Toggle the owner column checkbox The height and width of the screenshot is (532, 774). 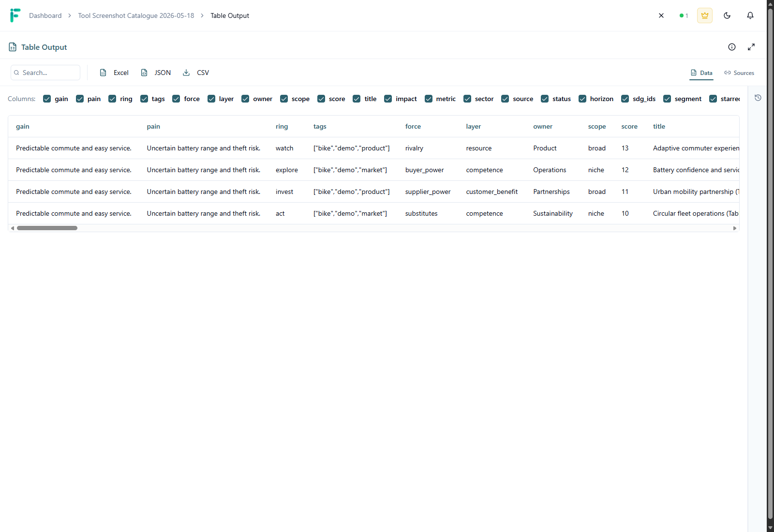coord(245,99)
